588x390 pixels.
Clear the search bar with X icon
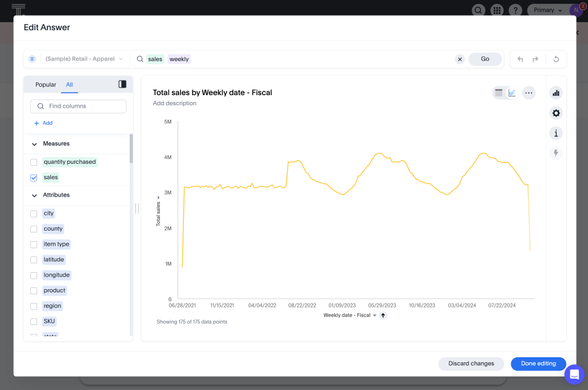(460, 59)
